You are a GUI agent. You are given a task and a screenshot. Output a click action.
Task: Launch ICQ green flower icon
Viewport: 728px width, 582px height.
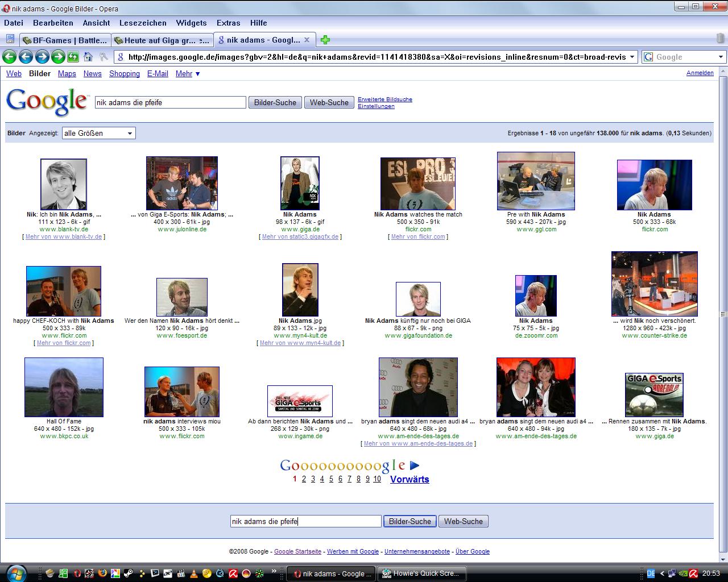tap(259, 573)
